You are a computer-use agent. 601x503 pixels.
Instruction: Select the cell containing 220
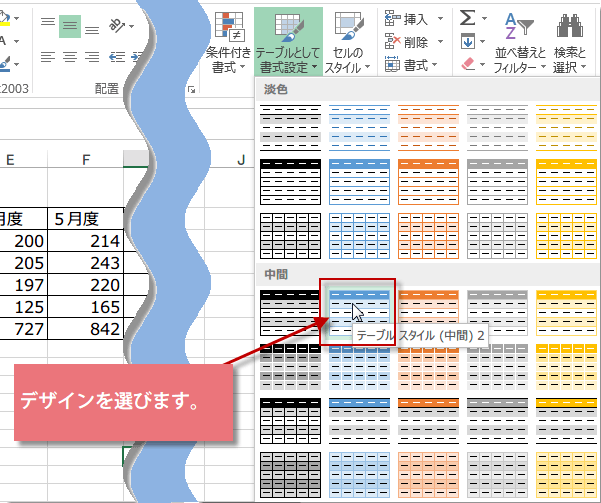[x=86, y=285]
